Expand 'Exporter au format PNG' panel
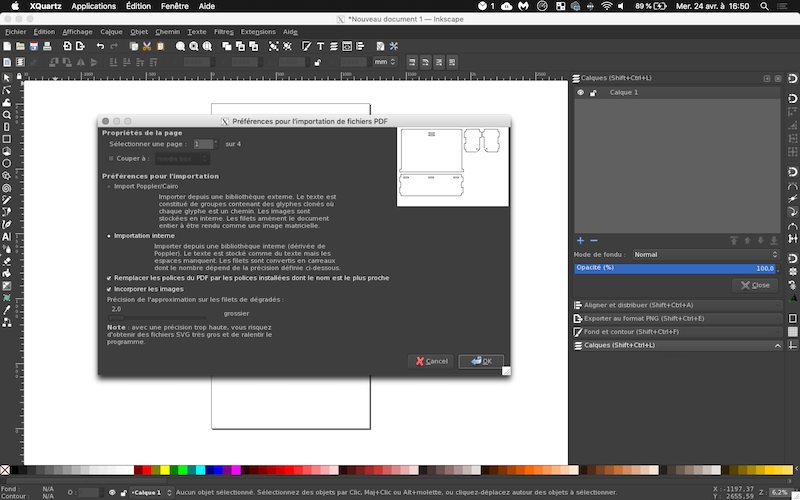 coord(677,318)
